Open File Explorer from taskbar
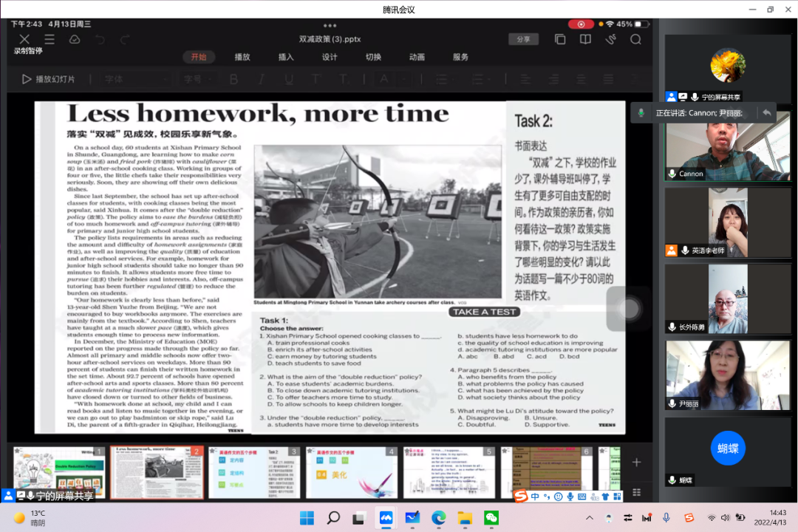This screenshot has height=532, width=798. pos(465,518)
